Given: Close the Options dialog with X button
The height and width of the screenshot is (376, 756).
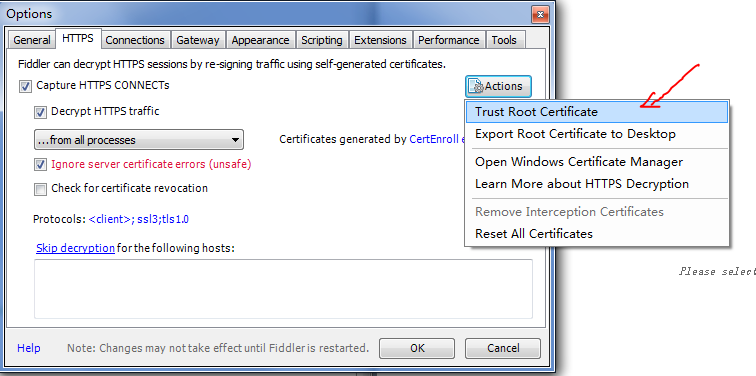Looking at the screenshot, I should coord(540,14).
